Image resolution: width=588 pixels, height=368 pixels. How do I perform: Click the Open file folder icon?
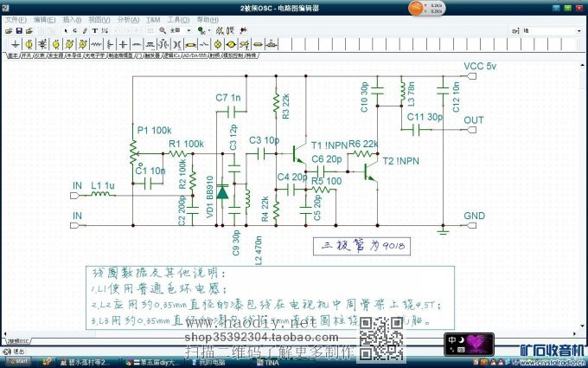[8, 30]
